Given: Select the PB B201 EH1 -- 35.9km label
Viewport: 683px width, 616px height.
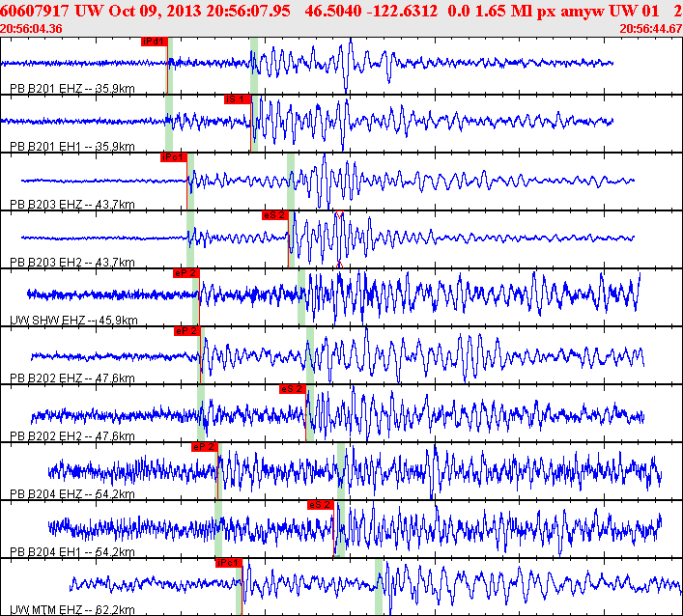Looking at the screenshot, I should pos(72,147).
